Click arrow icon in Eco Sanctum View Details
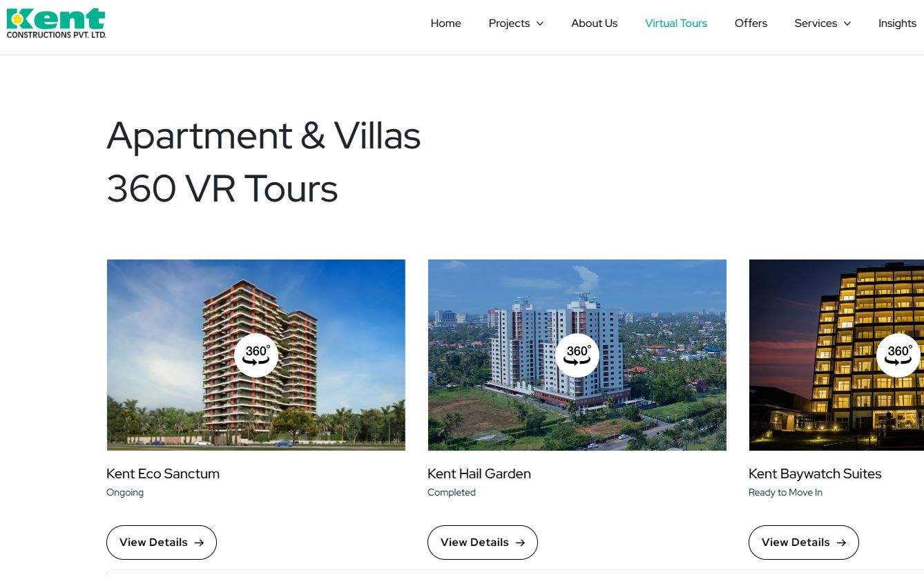 pyautogui.click(x=199, y=542)
